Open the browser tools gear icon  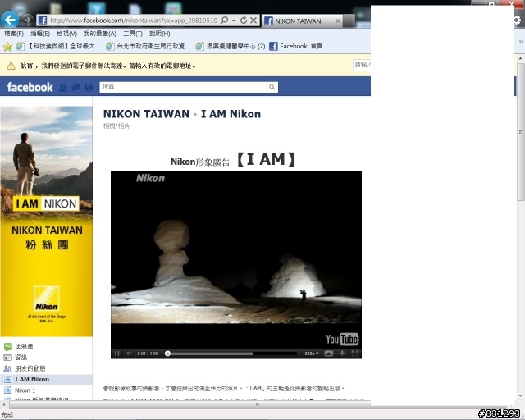[518, 20]
